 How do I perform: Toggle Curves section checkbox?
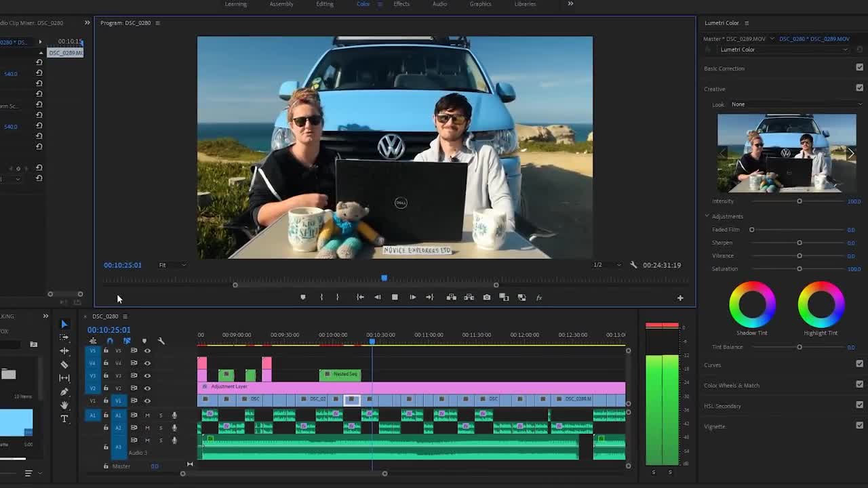pyautogui.click(x=860, y=364)
